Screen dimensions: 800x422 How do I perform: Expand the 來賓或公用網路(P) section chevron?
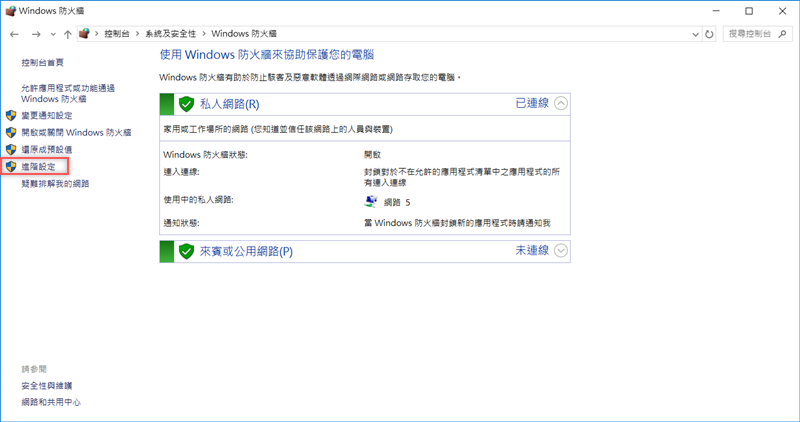point(561,251)
